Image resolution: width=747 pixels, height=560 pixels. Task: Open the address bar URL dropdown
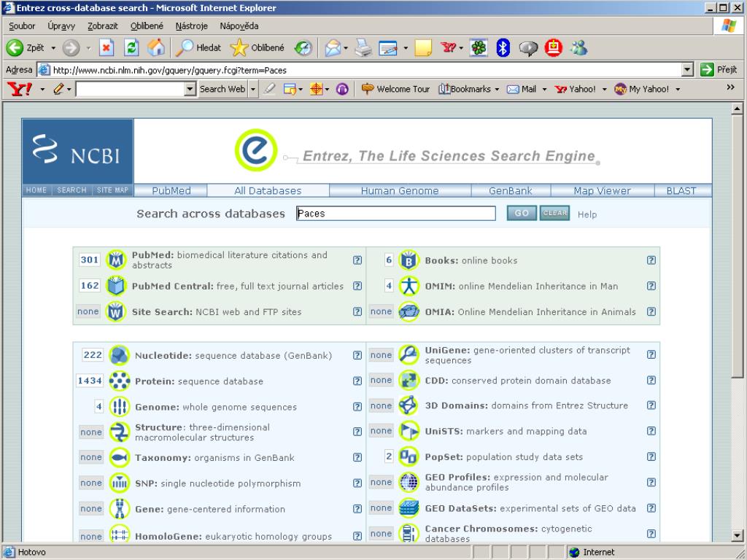[687, 70]
